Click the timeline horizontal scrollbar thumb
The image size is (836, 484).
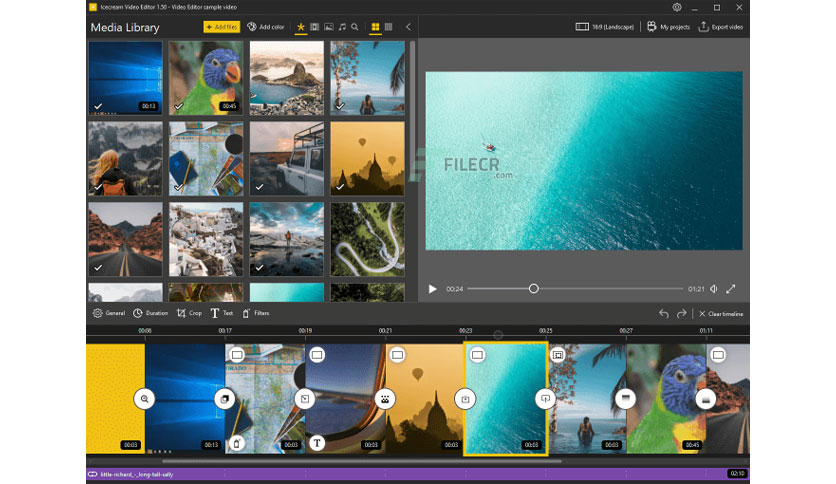coord(361,461)
